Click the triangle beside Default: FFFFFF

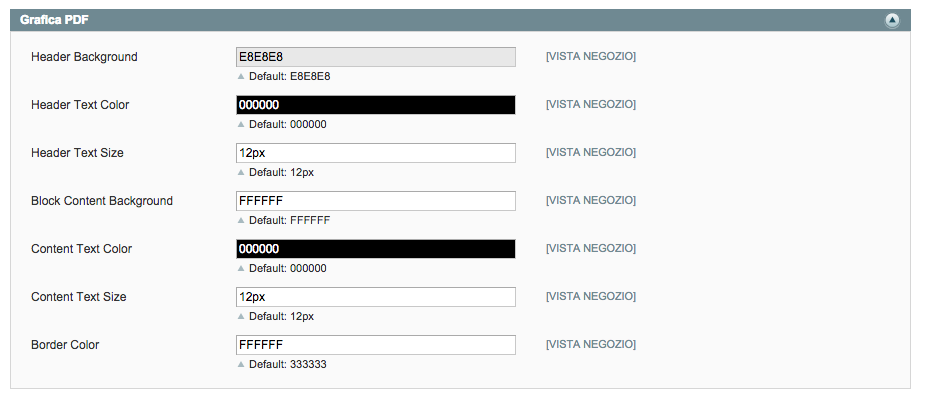tap(240, 220)
